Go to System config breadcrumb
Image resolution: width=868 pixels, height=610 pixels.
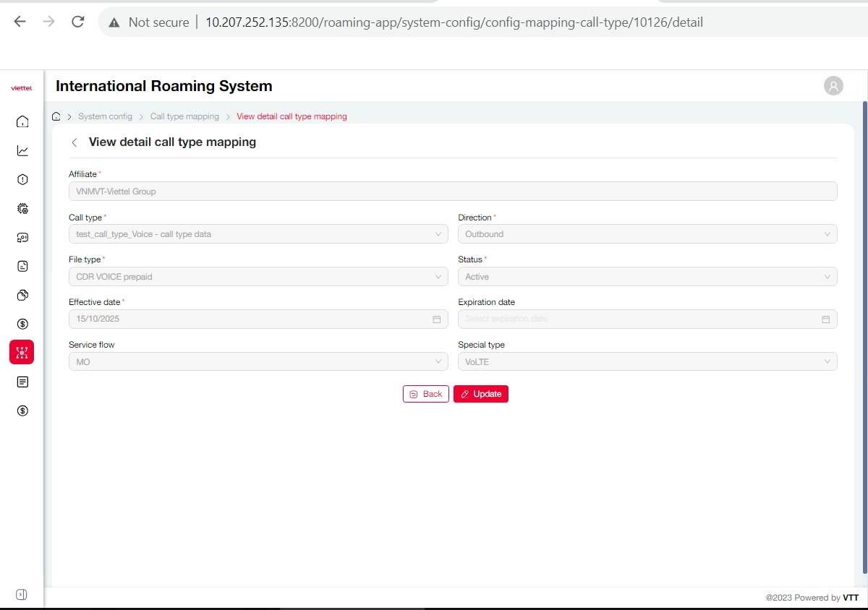click(x=106, y=116)
